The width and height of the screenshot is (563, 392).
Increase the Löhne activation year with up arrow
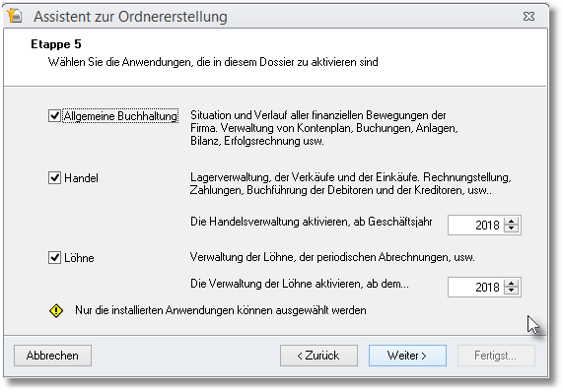512,284
